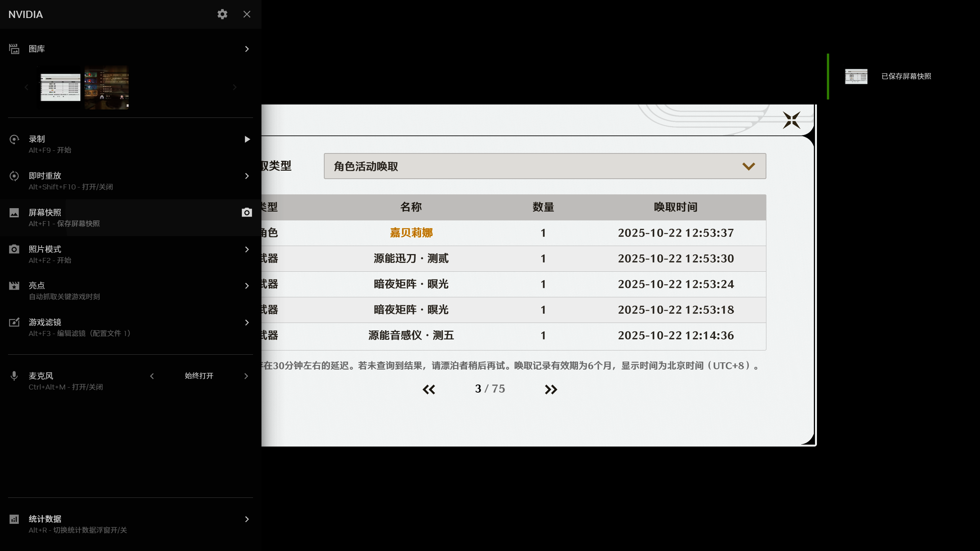The image size is (980, 551).
Task: Open the second dark gallery thumbnail
Action: pos(106,87)
